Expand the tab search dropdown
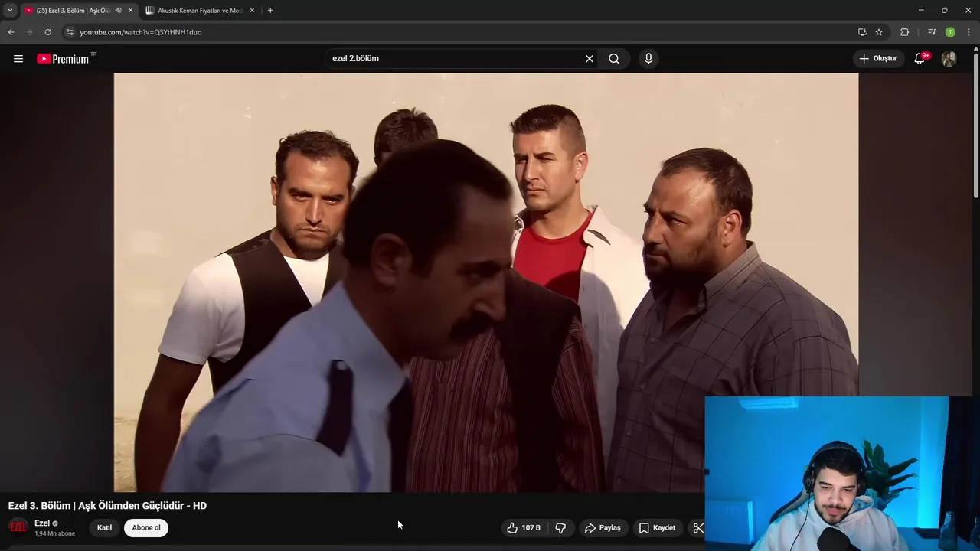The image size is (980, 551). pos(10,11)
